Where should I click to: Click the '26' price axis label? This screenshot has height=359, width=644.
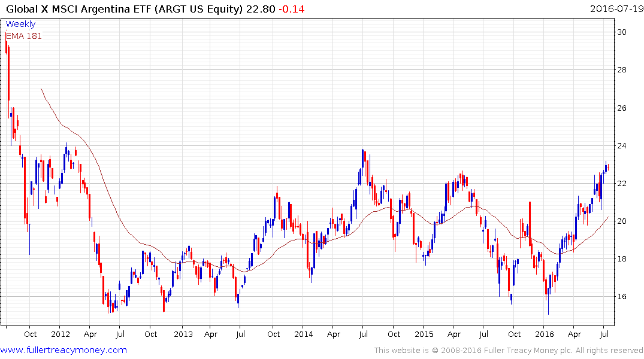622,108
